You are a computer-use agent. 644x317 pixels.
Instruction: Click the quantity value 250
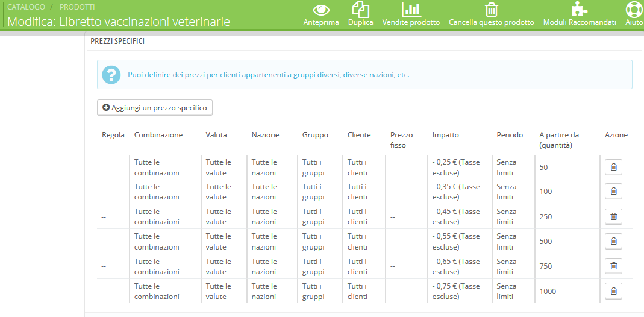coord(545,217)
